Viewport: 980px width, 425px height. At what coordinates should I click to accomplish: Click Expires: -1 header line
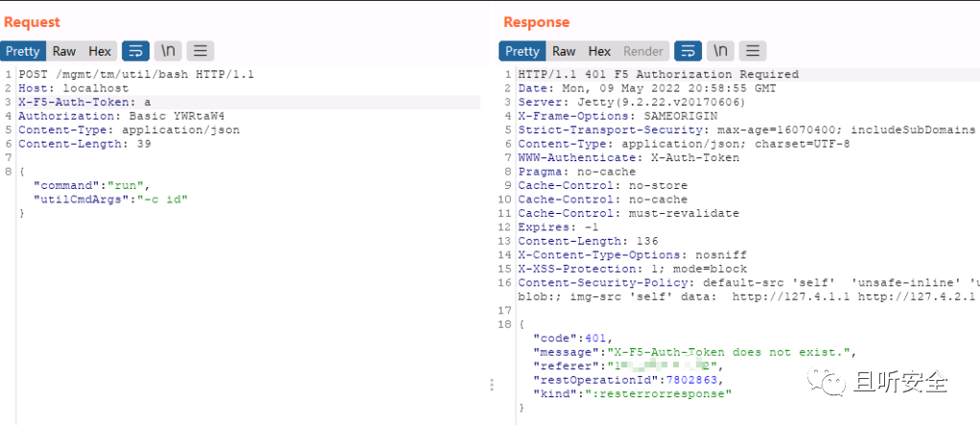point(558,227)
